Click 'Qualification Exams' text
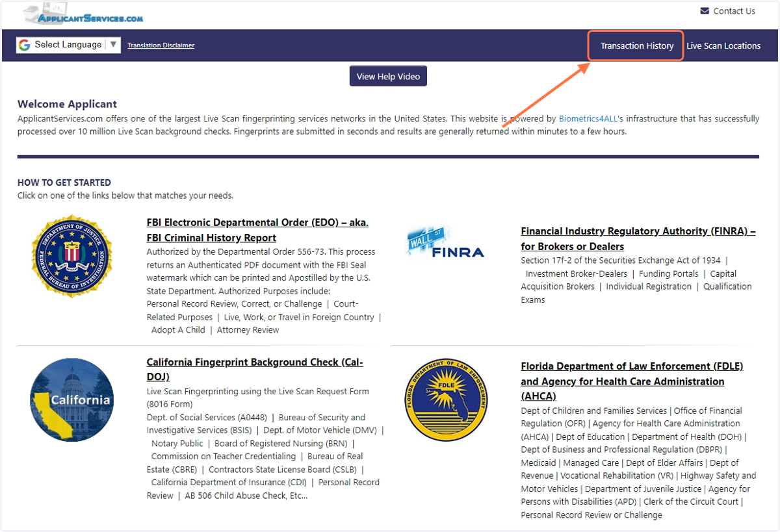The height and width of the screenshot is (532, 780). pyautogui.click(x=637, y=293)
